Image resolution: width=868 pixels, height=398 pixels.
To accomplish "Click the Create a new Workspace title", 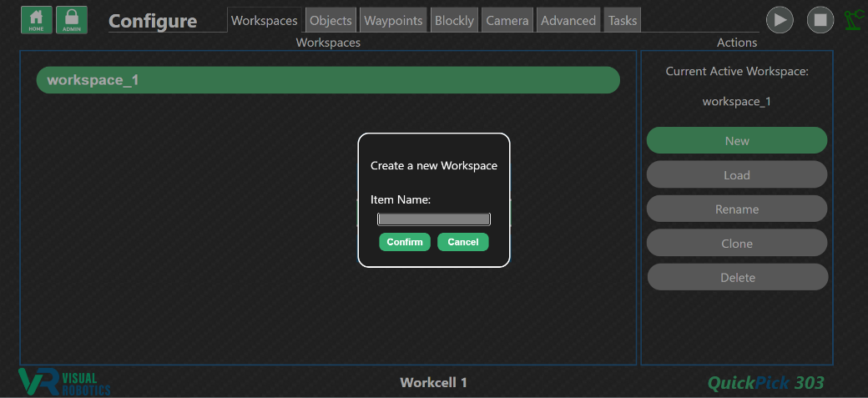I will tap(433, 165).
